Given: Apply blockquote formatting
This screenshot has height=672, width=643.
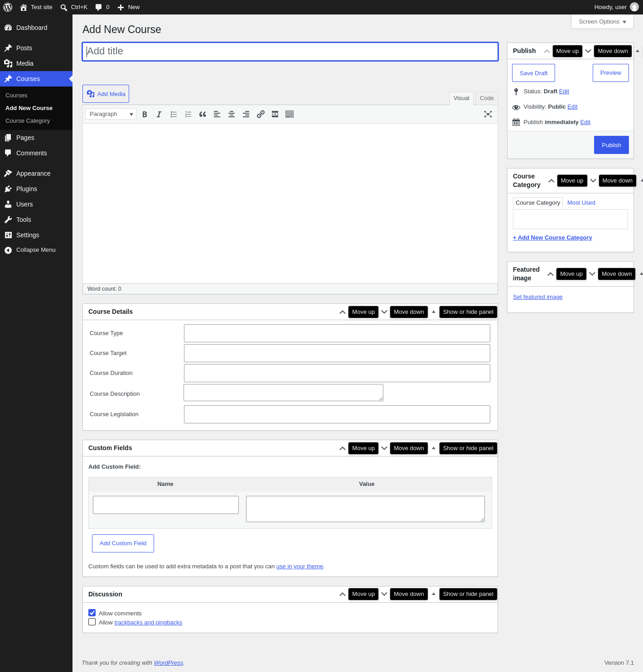Looking at the screenshot, I should tap(203, 115).
